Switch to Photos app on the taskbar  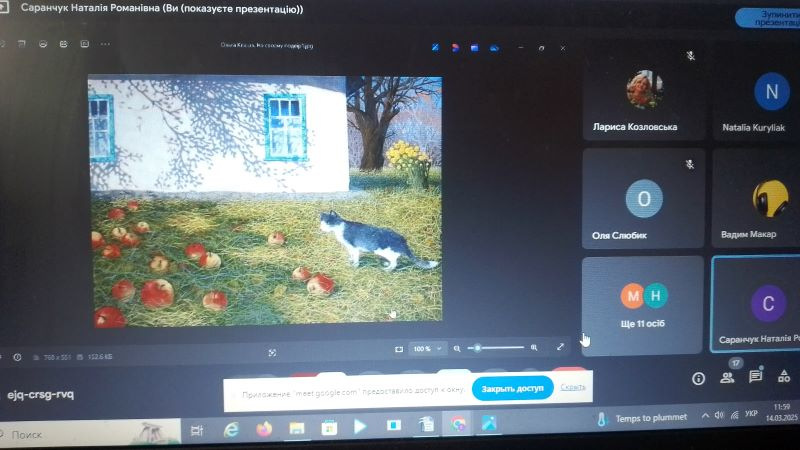tap(489, 423)
